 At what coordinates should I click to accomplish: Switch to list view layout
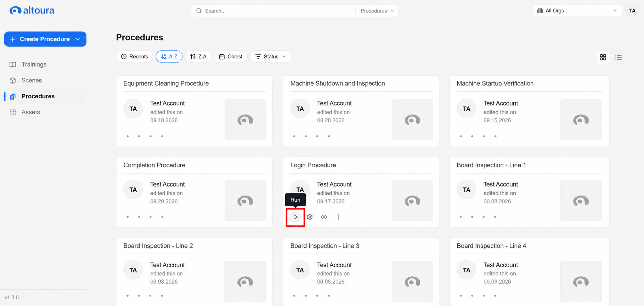pyautogui.click(x=618, y=57)
